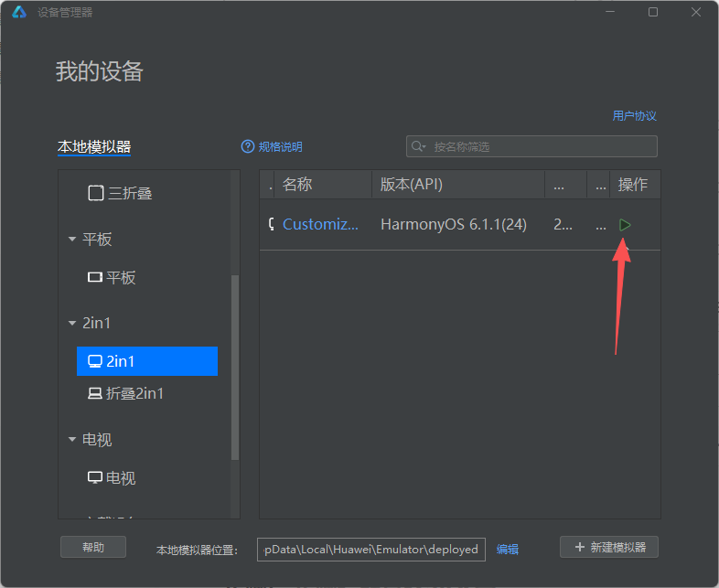Click the 新建模拟器 button
The width and height of the screenshot is (719, 588).
tap(609, 547)
